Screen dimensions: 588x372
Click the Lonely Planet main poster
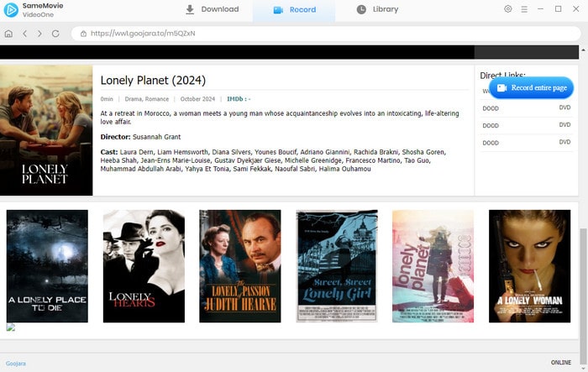[46, 130]
